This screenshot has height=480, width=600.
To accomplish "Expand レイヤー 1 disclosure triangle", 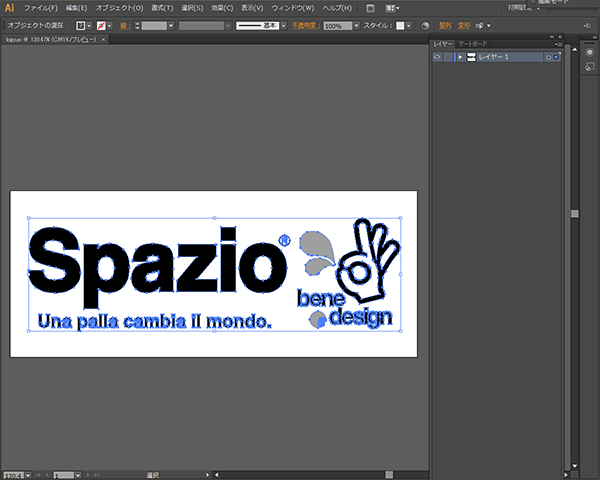I will coord(459,57).
